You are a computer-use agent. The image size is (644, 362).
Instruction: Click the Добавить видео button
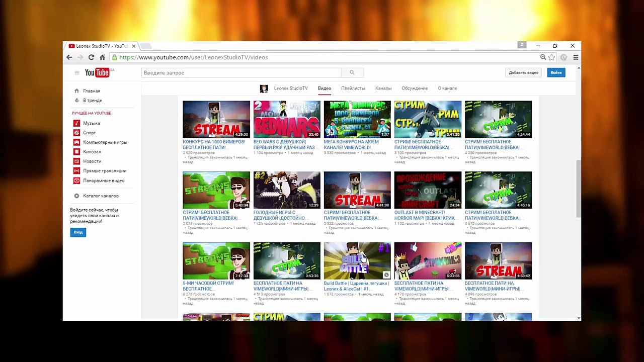coord(523,73)
